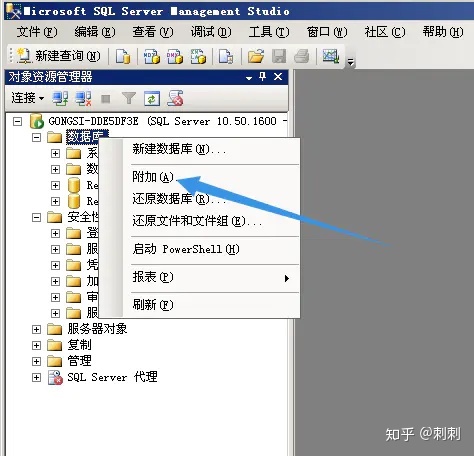Viewport: 474px width, 456px height.
Task: Click the server database icon beside GONGSI-DDE5DF3E
Action: click(x=37, y=121)
